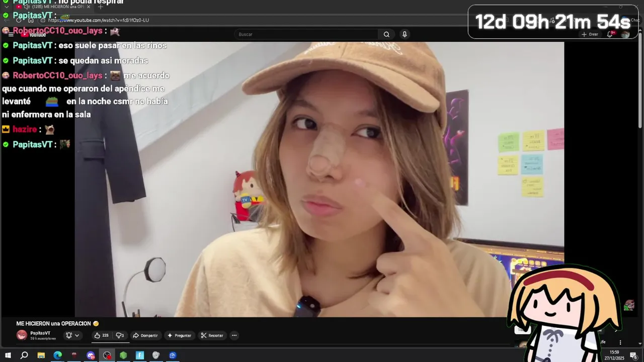The image size is (644, 362).
Task: Open the three-dot more actions menu
Action: (234, 335)
